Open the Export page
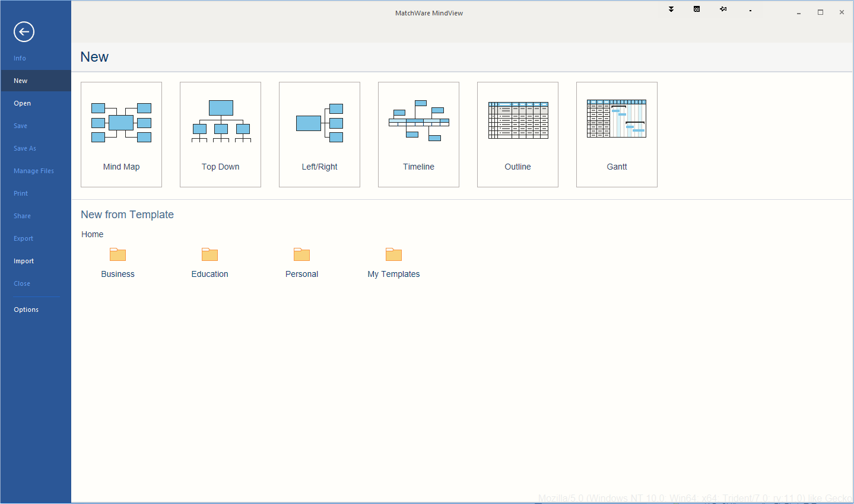This screenshot has width=854, height=504. (x=36, y=238)
